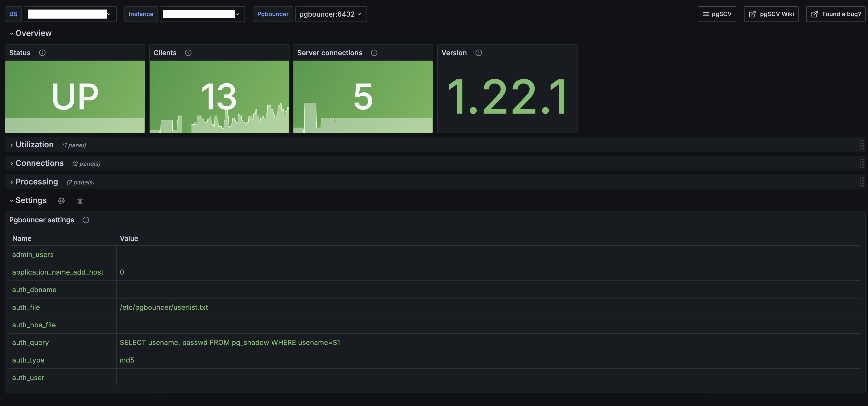Open the pgSCV links menu

click(x=717, y=14)
